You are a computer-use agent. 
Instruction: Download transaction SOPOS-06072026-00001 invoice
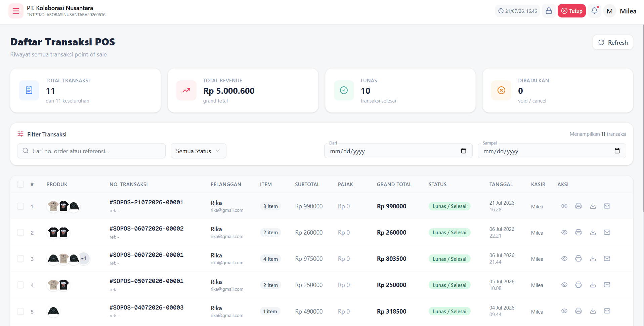593,258
